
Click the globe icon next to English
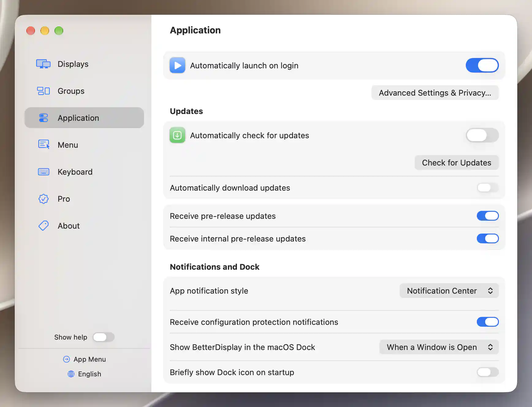click(x=71, y=374)
